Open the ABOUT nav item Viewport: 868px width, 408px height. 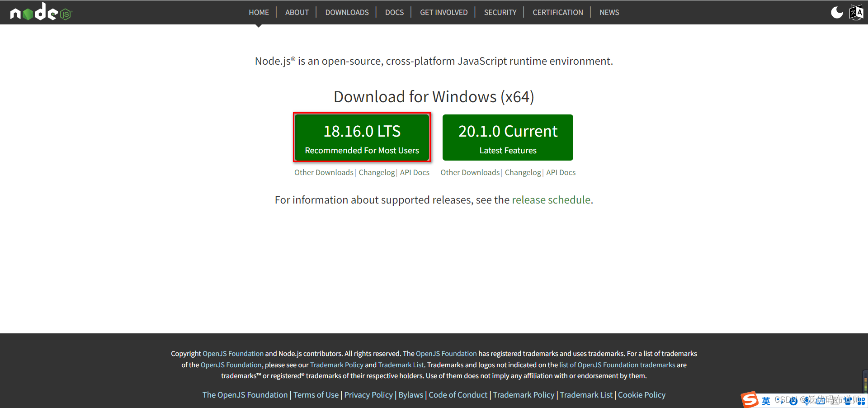(297, 12)
